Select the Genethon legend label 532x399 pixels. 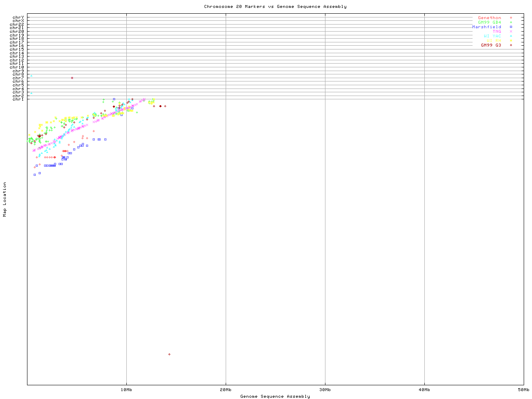click(489, 18)
